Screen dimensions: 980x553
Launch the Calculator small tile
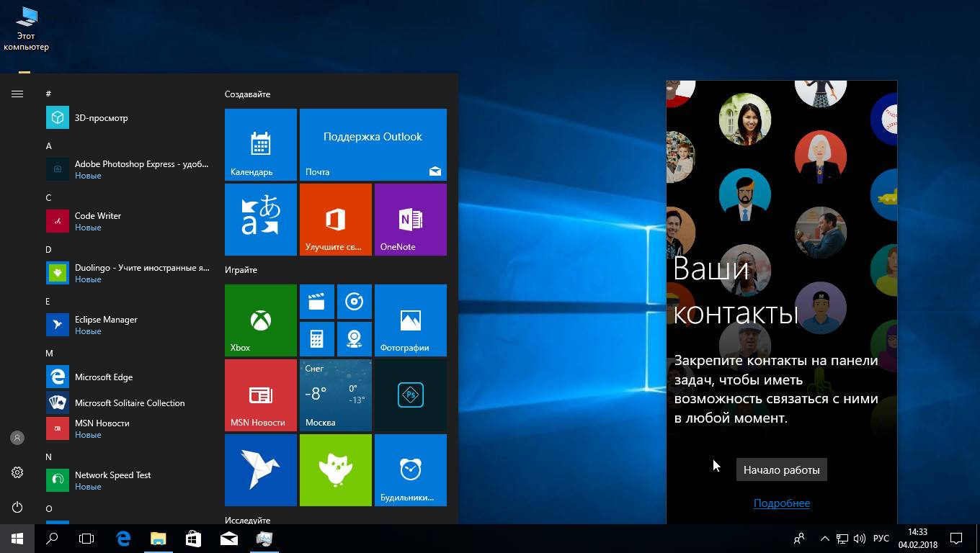pyautogui.click(x=317, y=339)
